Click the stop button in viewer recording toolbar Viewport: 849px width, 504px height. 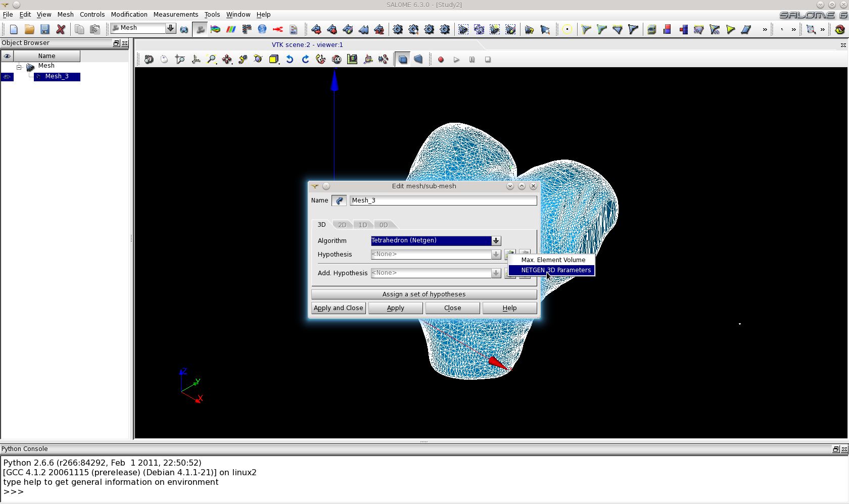tap(488, 60)
